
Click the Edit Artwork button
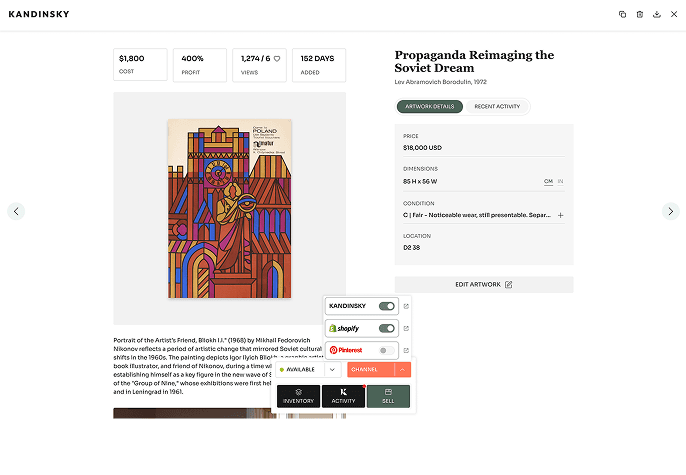pos(484,285)
